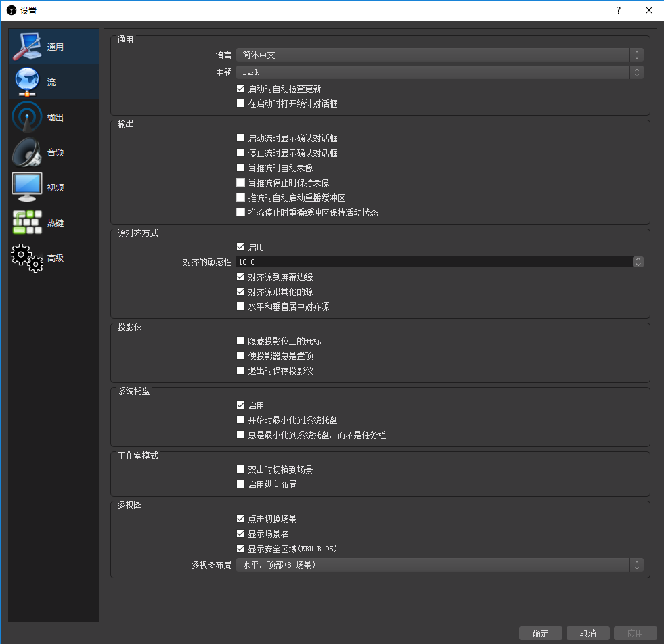Enable 停止流时显示确认对话框 checkbox
664x644 pixels.
240,153
